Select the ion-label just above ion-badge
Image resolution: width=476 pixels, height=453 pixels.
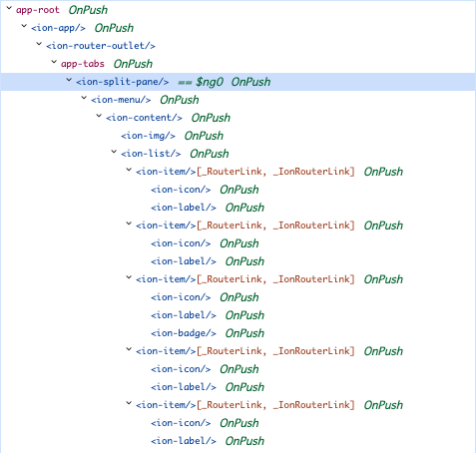(x=184, y=315)
